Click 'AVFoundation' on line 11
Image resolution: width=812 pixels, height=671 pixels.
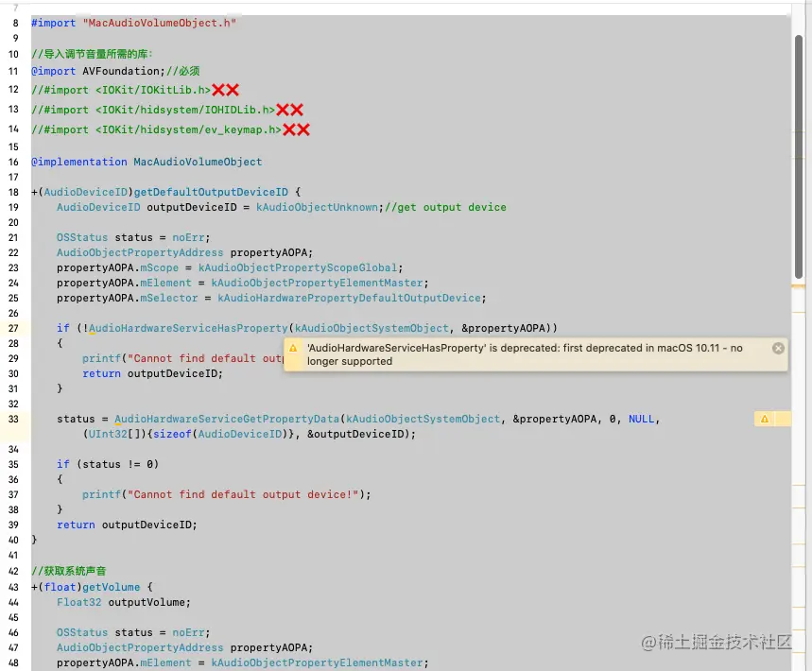click(121, 71)
